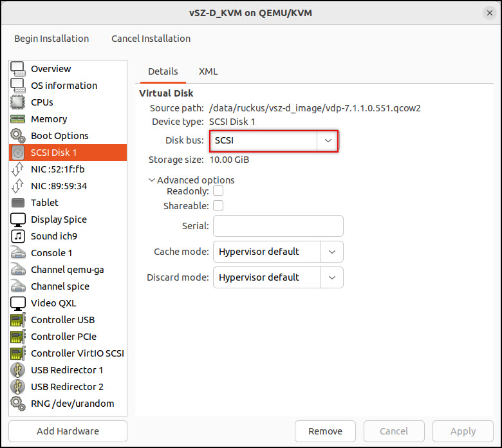Click the Channel spice icon

click(18, 286)
